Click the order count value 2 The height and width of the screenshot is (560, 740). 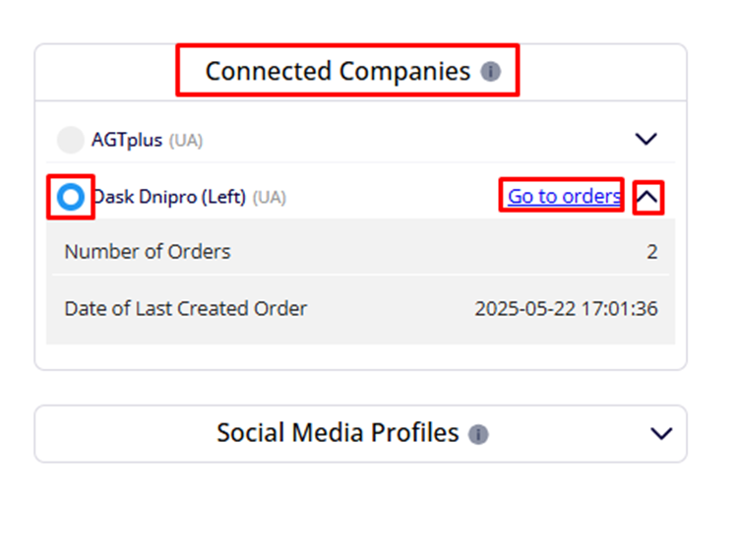[x=651, y=252]
